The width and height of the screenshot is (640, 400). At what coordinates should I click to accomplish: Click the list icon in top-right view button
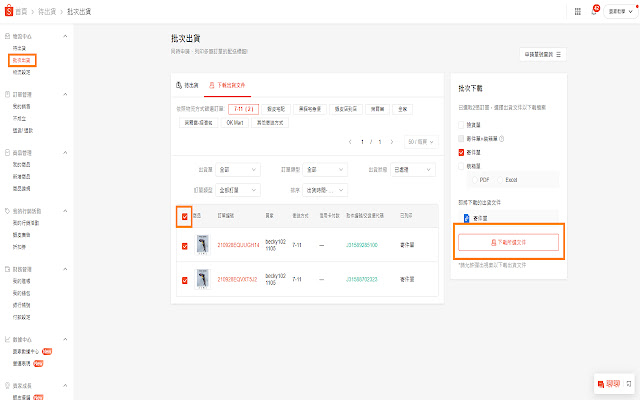point(558,54)
